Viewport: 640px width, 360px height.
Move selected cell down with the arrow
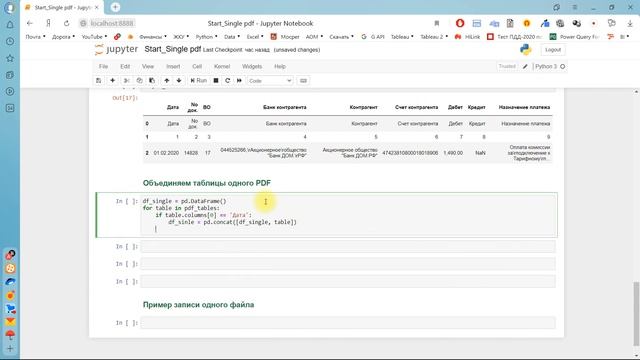[x=179, y=80]
